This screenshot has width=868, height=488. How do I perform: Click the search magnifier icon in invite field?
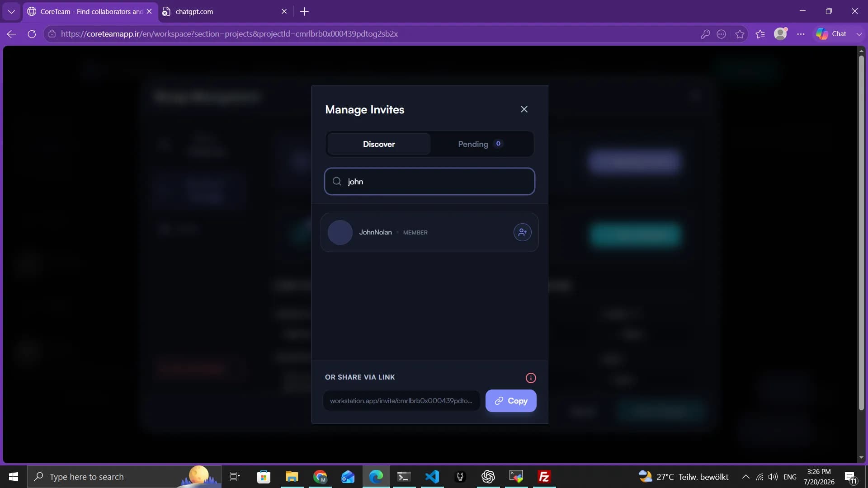337,182
